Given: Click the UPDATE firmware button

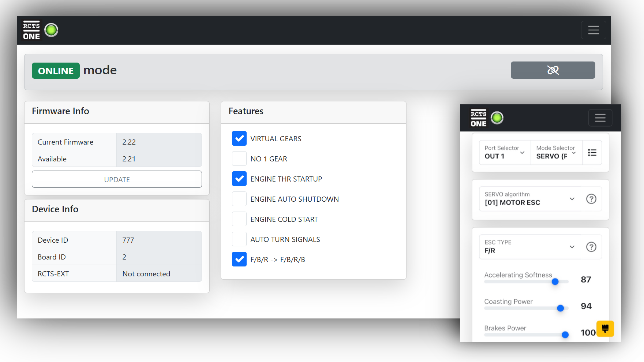Looking at the screenshot, I should coord(117,179).
